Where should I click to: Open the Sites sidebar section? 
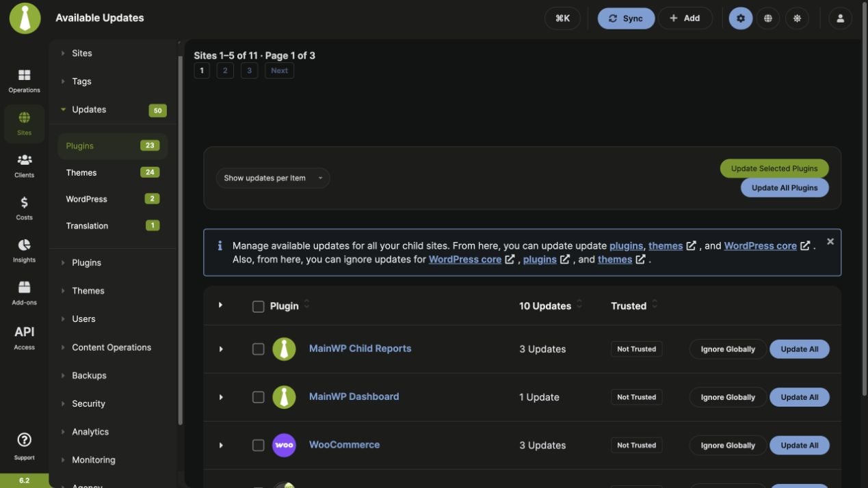(x=24, y=123)
